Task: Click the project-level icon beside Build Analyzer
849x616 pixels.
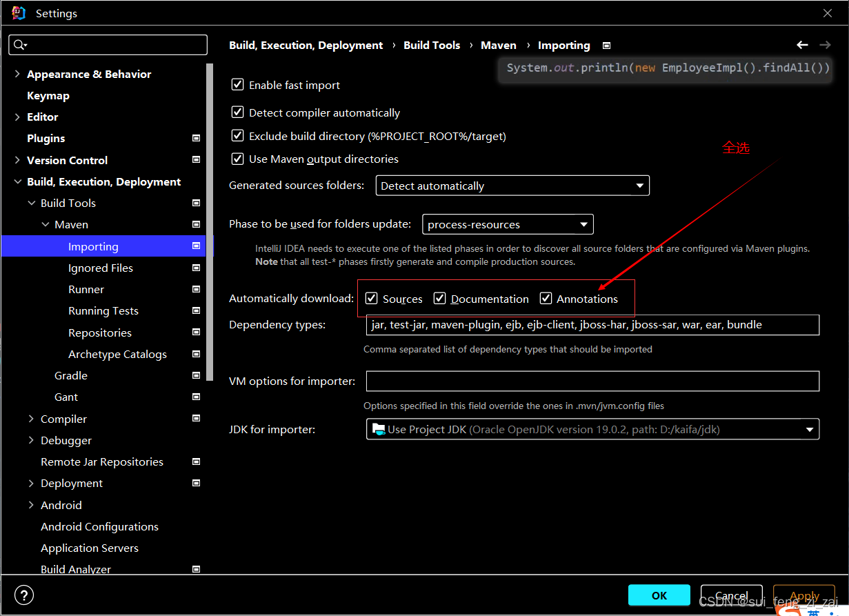Action: tap(196, 569)
